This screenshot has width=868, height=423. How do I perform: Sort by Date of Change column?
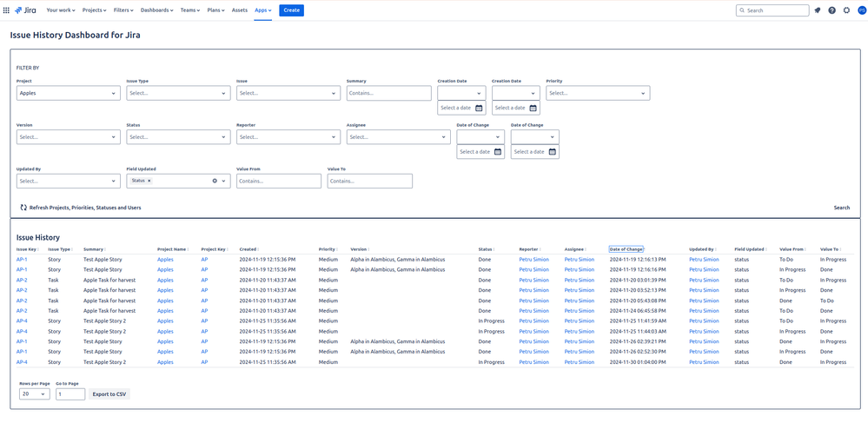click(x=626, y=249)
